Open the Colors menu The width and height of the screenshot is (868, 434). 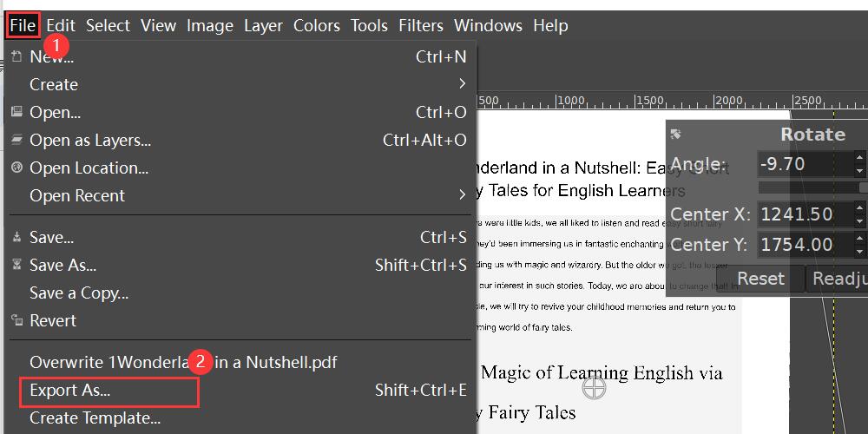pyautogui.click(x=317, y=25)
